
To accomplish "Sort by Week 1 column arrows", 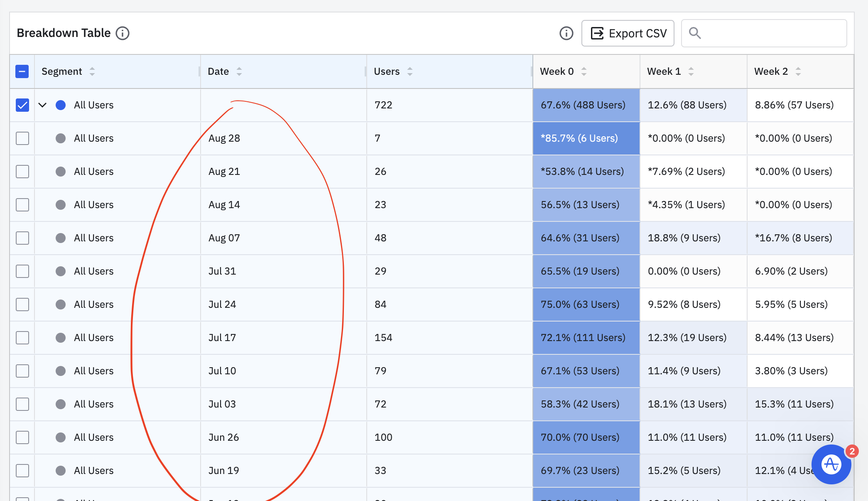I will click(x=691, y=71).
